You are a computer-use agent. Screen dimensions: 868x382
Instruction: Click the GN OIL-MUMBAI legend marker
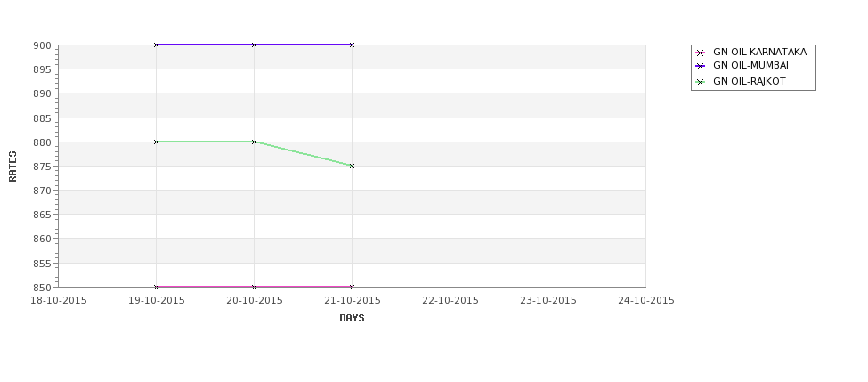click(700, 66)
